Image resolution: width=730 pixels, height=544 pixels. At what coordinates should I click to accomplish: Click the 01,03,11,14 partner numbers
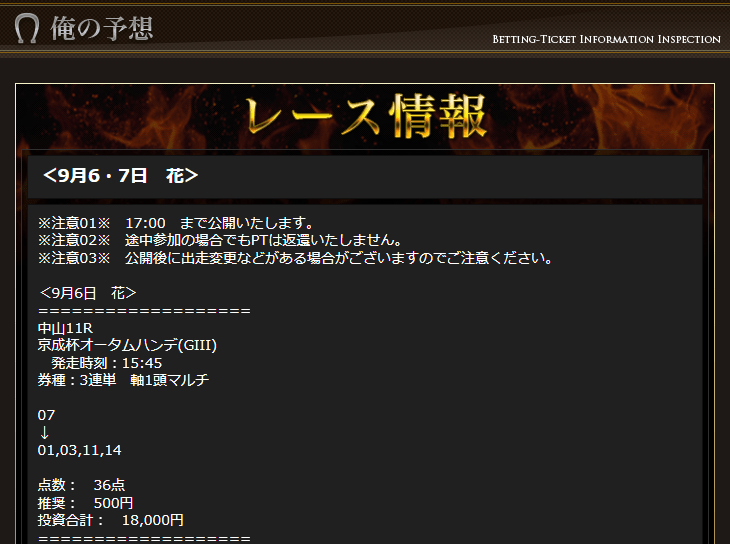80,450
